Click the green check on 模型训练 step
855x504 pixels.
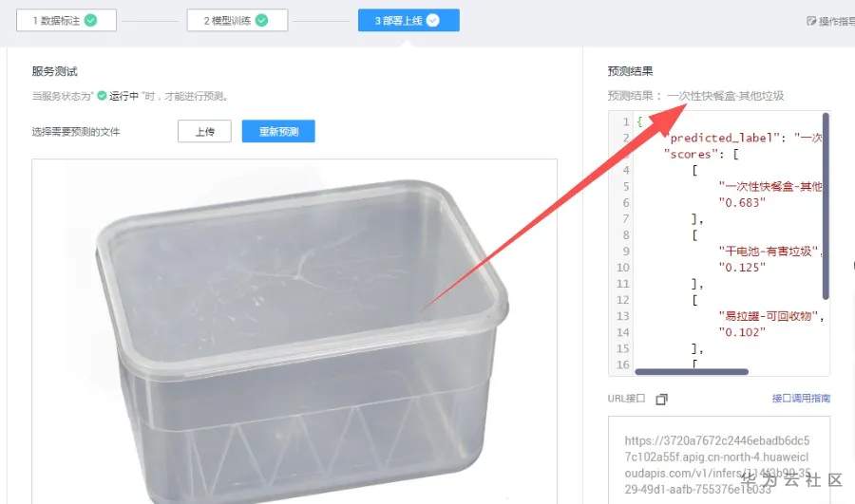(x=262, y=20)
